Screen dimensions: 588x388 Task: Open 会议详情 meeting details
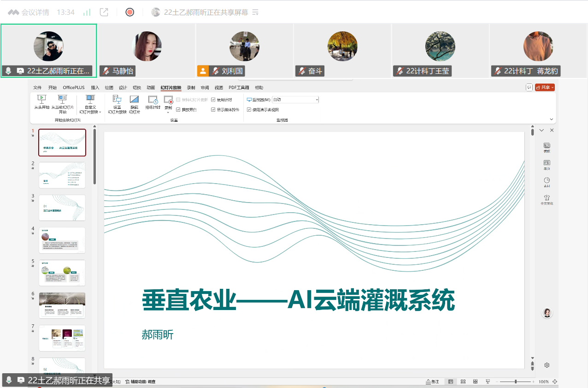(29, 12)
